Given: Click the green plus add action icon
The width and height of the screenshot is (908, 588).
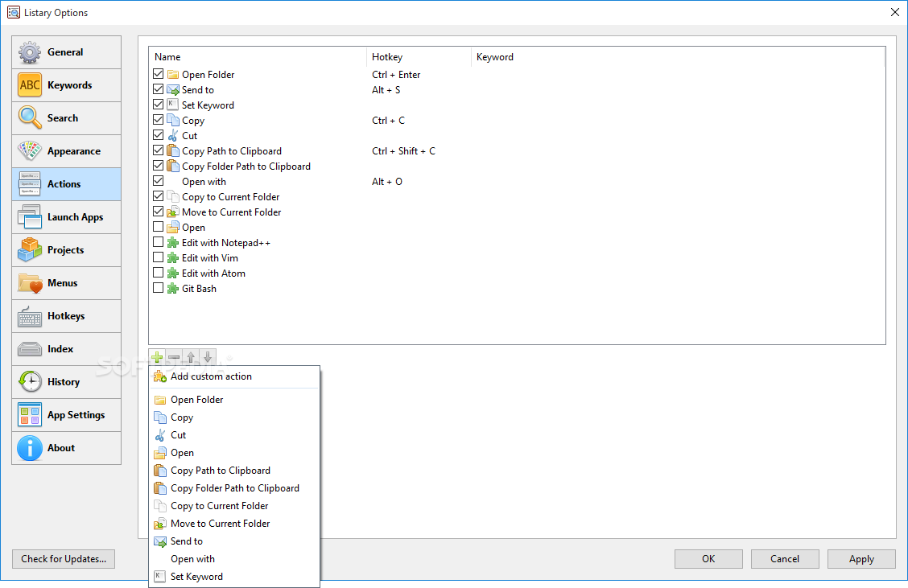Looking at the screenshot, I should click(157, 357).
